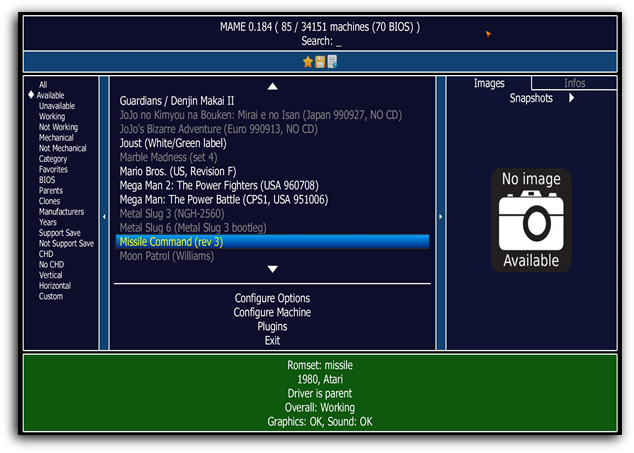Choose the Years filter
634x453 pixels.
[x=48, y=222]
